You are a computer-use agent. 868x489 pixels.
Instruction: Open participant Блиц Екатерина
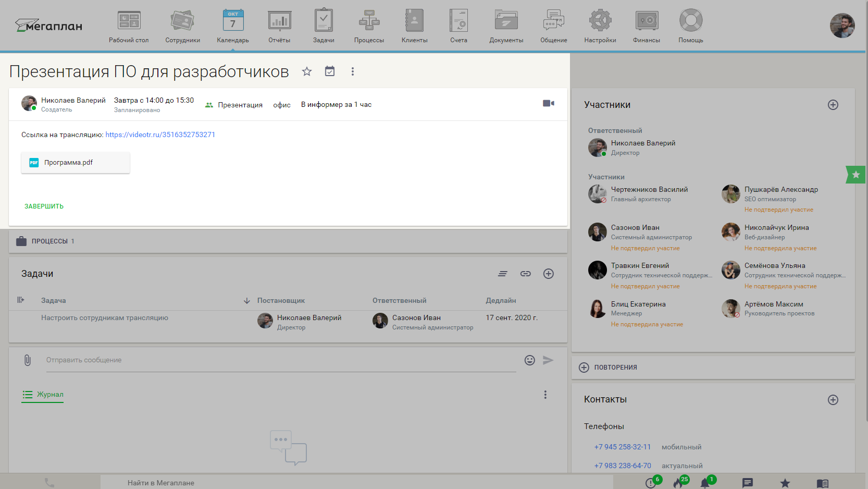pyautogui.click(x=638, y=304)
